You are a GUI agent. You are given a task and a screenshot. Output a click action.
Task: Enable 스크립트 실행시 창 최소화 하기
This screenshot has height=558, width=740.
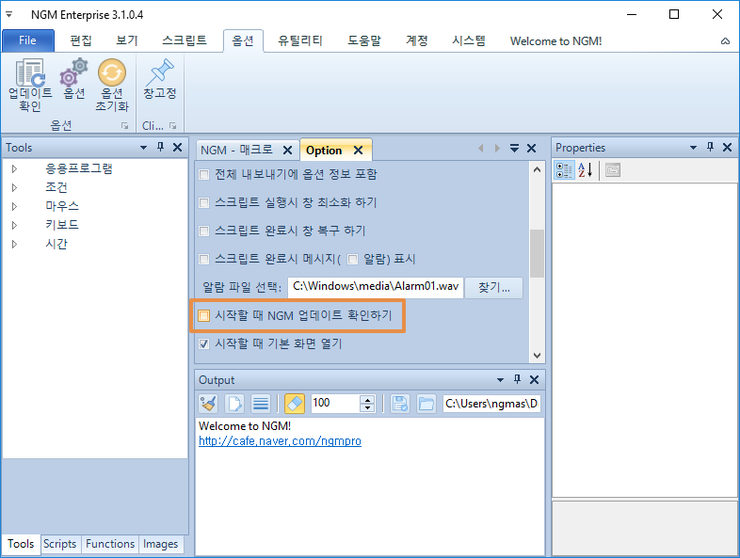tap(204, 203)
